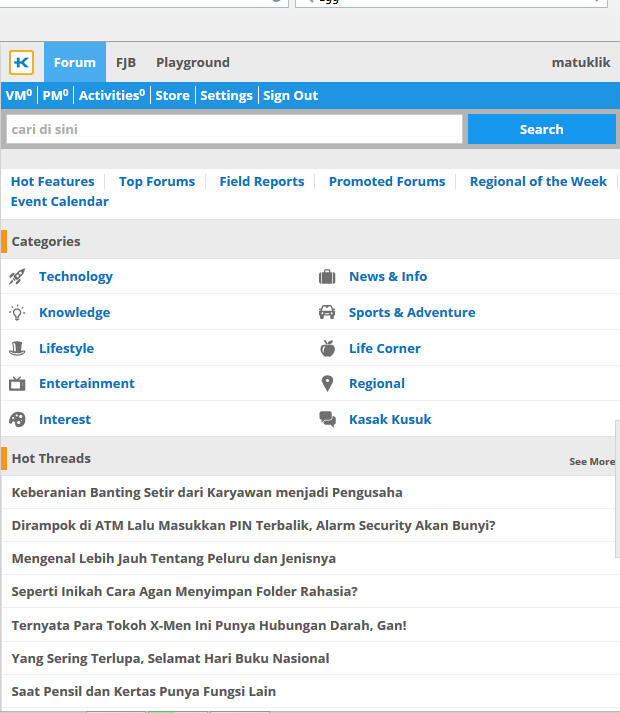Switch to the FJB tab
This screenshot has width=620, height=713.
(126, 62)
